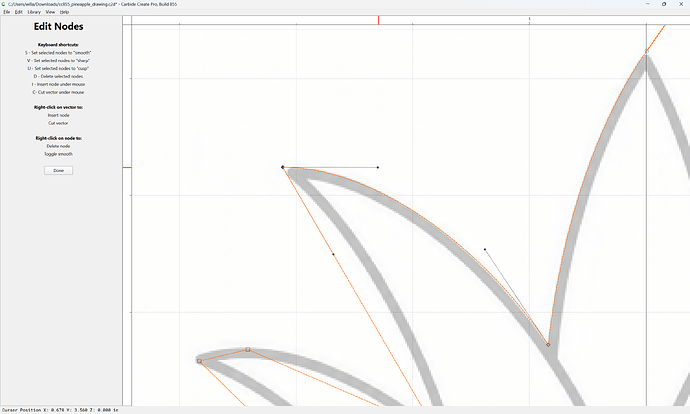The image size is (690, 414).
Task: Click 'C - Cut vector under mouse' text
Action: point(58,92)
